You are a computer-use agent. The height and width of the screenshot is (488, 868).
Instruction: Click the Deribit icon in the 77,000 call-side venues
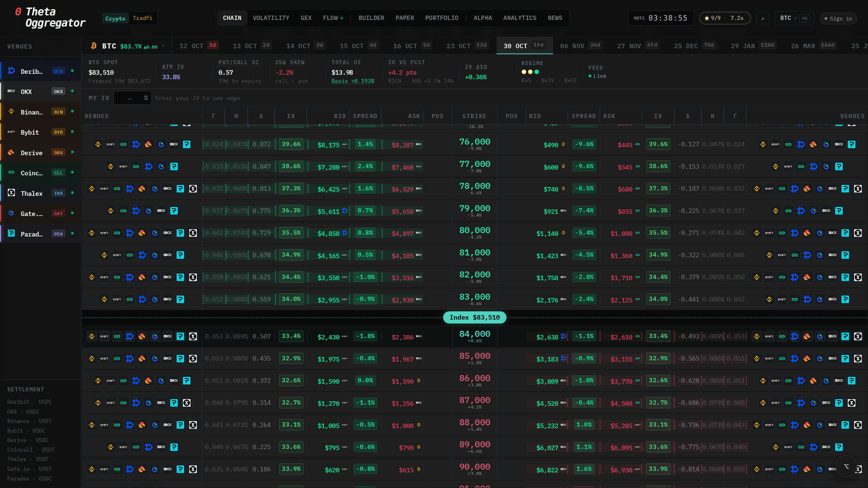click(x=149, y=166)
